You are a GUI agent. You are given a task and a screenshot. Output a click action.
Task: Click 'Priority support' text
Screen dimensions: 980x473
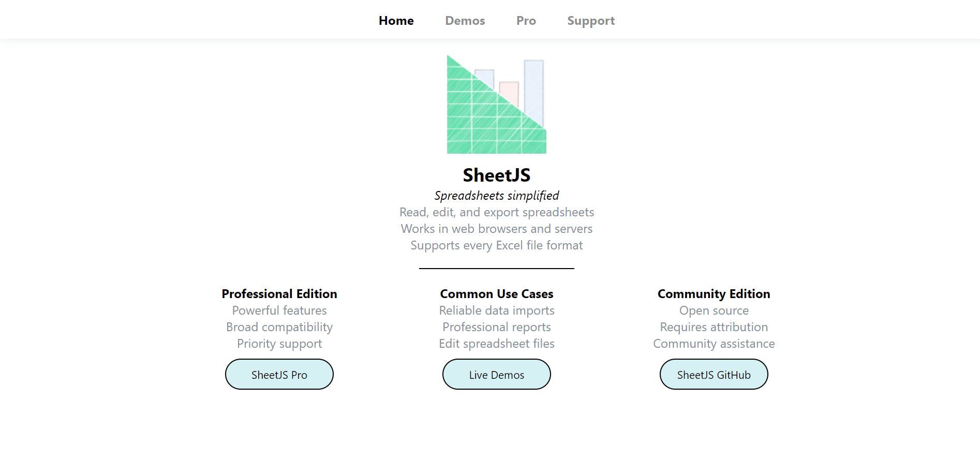point(279,344)
